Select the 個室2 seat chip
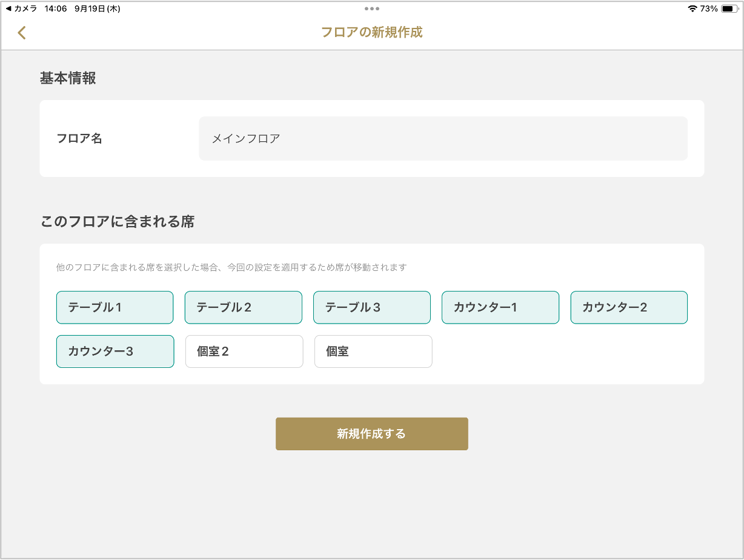 [244, 352]
